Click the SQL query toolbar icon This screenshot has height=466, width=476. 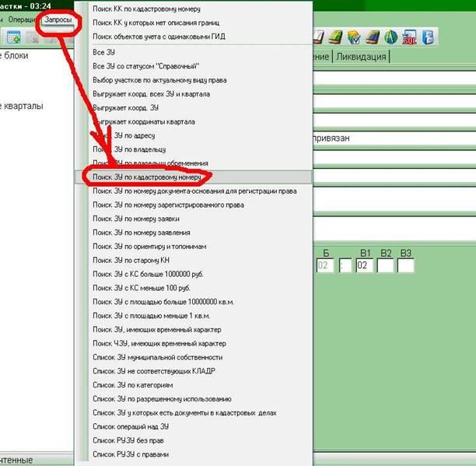click(x=409, y=37)
